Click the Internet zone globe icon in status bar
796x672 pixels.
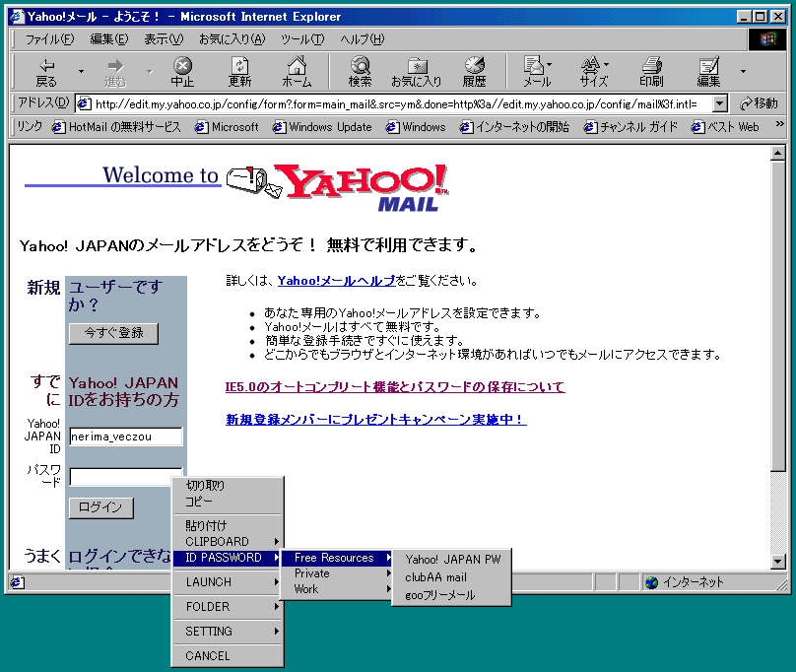pos(652,582)
